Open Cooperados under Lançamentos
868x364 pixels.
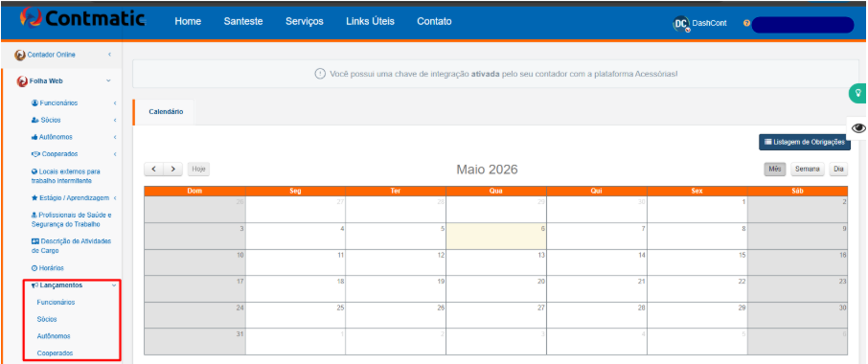click(x=55, y=353)
